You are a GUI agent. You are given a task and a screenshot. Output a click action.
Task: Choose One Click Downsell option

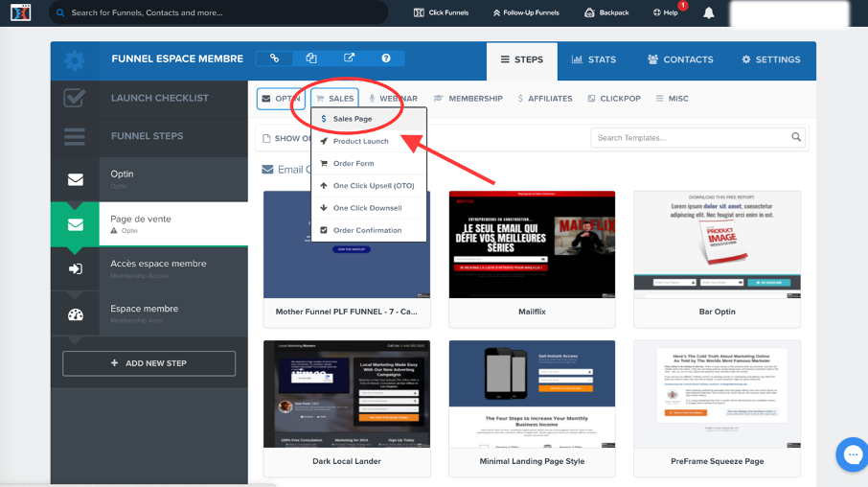(x=369, y=208)
